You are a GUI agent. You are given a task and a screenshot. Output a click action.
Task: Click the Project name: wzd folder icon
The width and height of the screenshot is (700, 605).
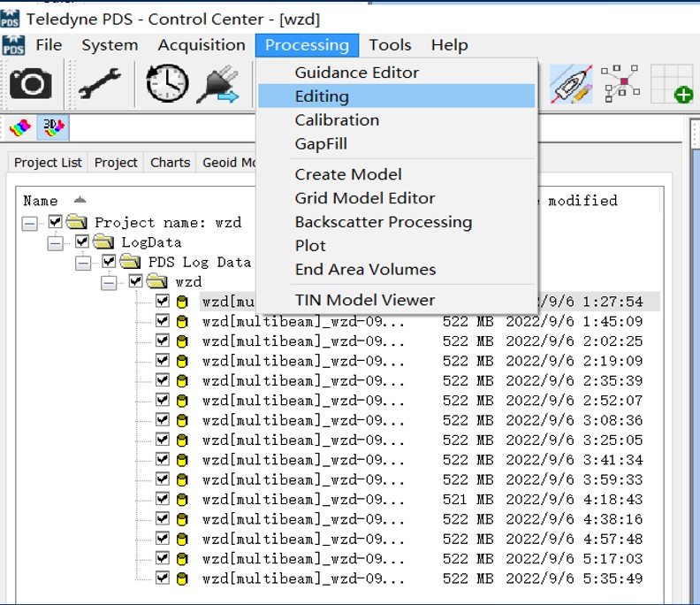coord(76,222)
